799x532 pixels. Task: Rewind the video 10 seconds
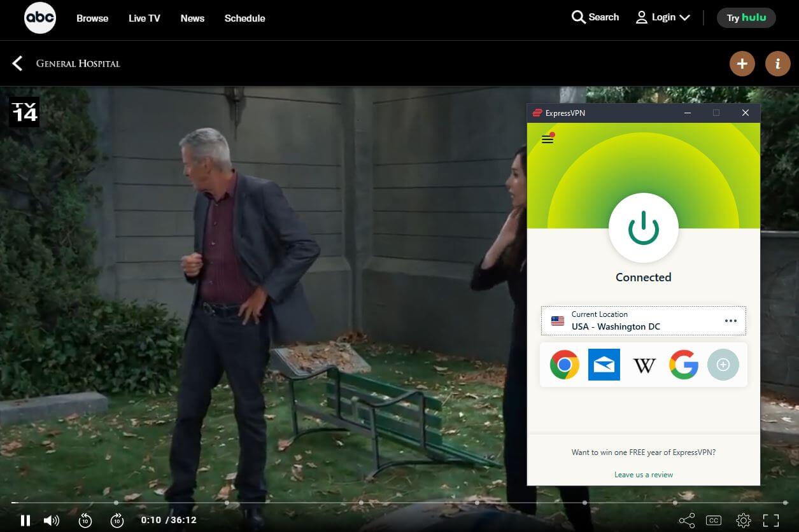[x=85, y=521]
